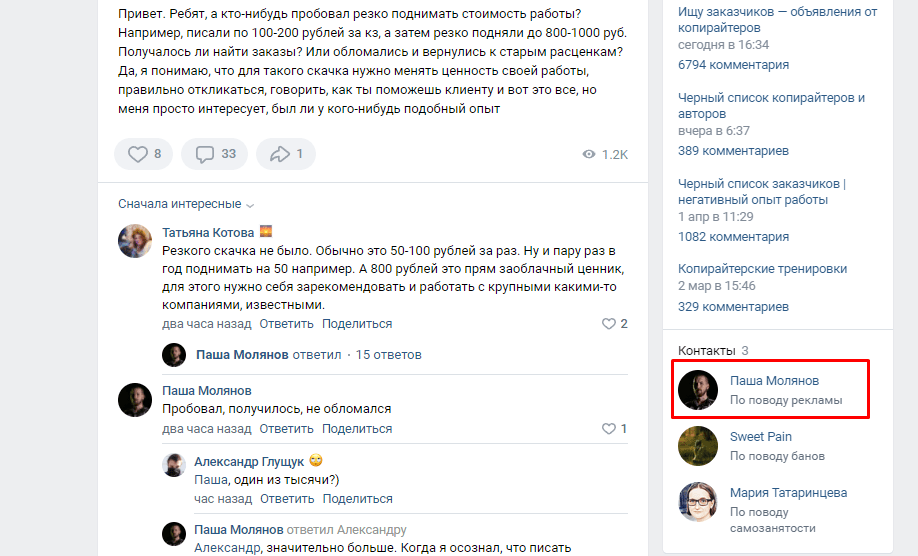Image resolution: width=918 pixels, height=556 pixels.
Task: Open Александр Глущук's avatar in replies
Action: (x=174, y=464)
